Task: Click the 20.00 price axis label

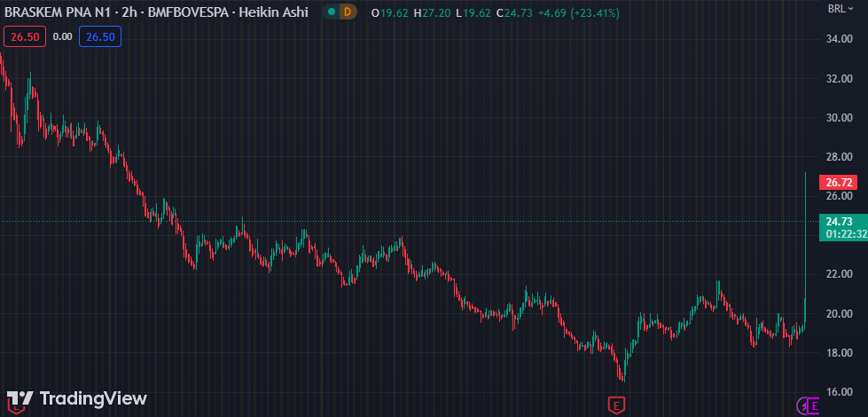Action: pos(838,313)
